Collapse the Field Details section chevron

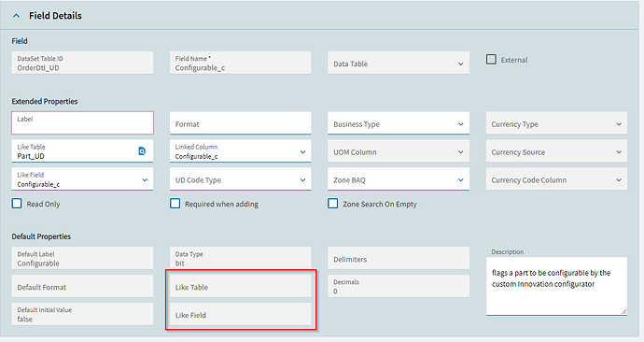(x=17, y=16)
